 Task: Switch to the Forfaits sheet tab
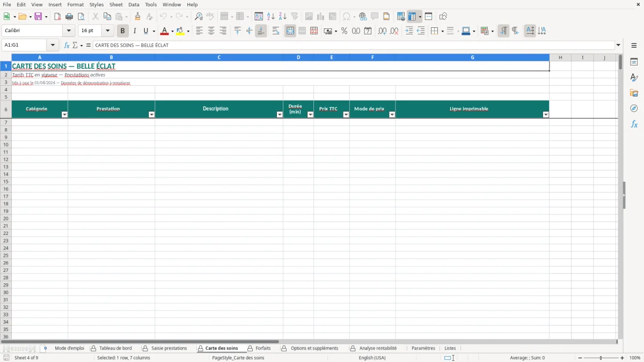click(x=263, y=349)
